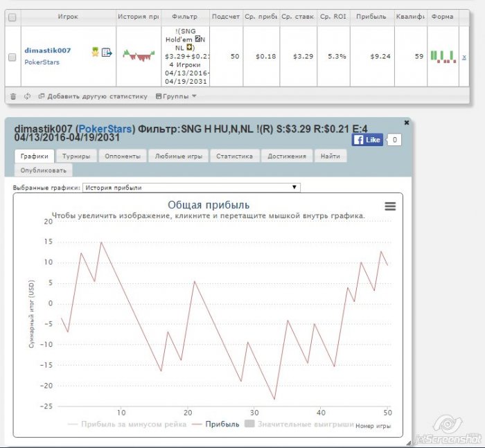Screen dimensions: 485x448
Task: Tick the select-all checkbox in table header
Action: coord(12,17)
